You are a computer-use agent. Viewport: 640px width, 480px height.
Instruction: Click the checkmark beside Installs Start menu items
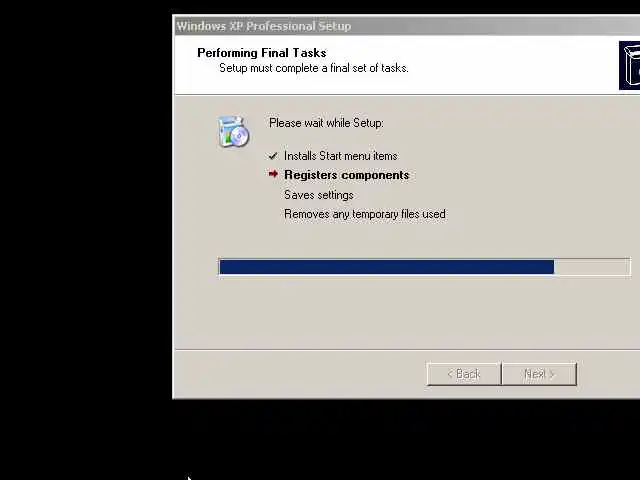click(273, 156)
